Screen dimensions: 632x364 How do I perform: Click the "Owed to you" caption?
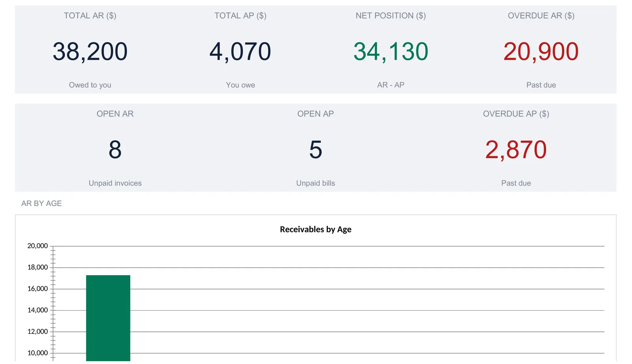pos(90,85)
